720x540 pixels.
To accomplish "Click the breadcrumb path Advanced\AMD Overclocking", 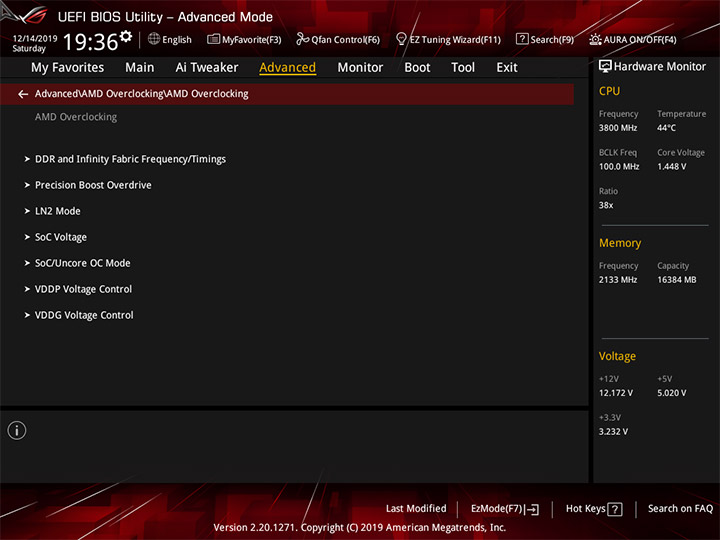I will (141, 94).
